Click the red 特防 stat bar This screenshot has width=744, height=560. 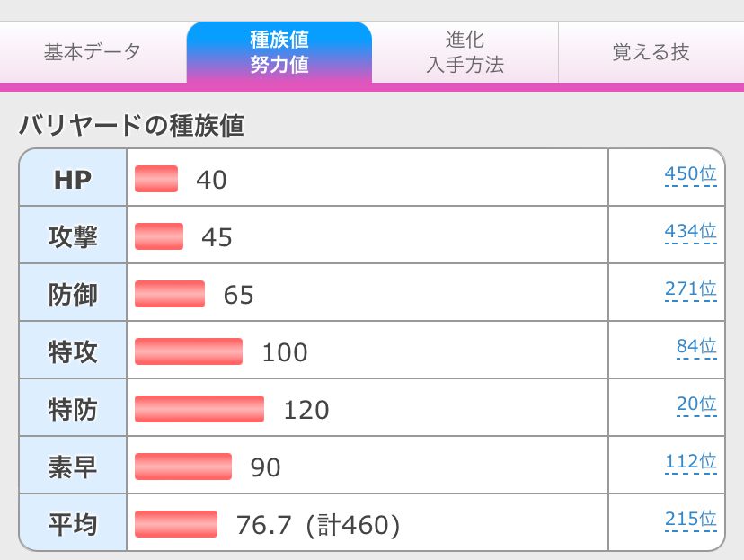tap(199, 409)
